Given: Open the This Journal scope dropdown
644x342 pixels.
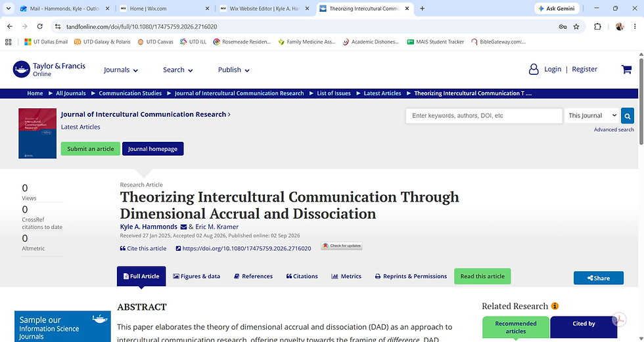Looking at the screenshot, I should (592, 116).
